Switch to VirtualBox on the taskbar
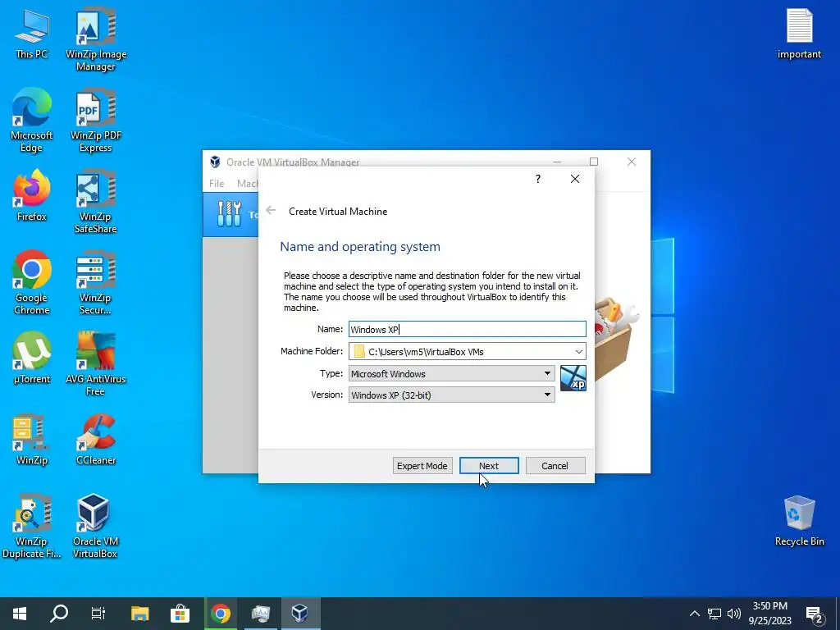The height and width of the screenshot is (630, 840). coord(300,614)
